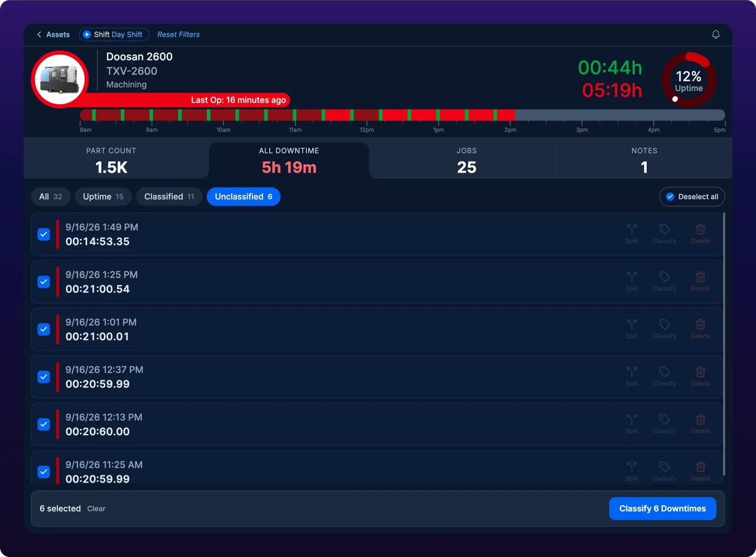Click Deselect all toggle
Viewport: 756px width, 557px height.
(x=692, y=197)
